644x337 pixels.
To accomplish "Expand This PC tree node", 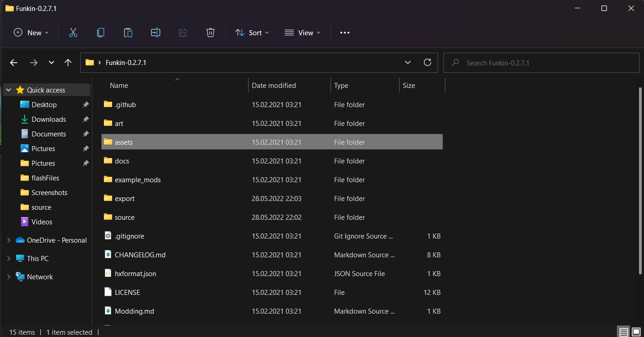I will pyautogui.click(x=9, y=258).
